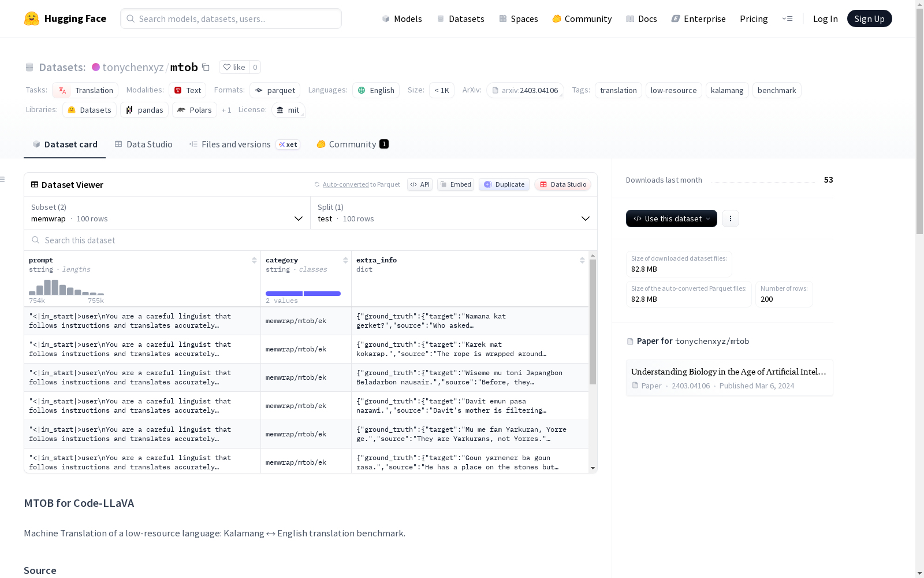Image resolution: width=924 pixels, height=578 pixels.
Task: Open the Use this dataset dropdown
Action: tap(672, 218)
